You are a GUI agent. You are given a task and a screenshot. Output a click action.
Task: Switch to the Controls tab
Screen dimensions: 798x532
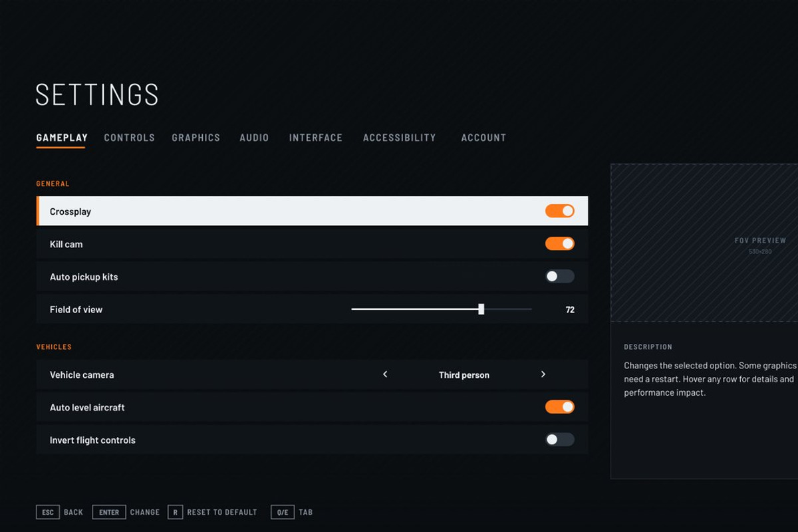click(x=129, y=138)
